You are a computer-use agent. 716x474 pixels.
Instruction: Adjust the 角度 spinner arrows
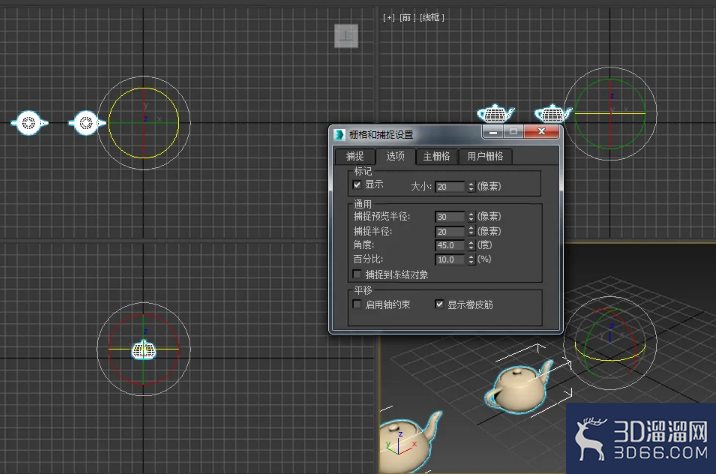coord(471,245)
